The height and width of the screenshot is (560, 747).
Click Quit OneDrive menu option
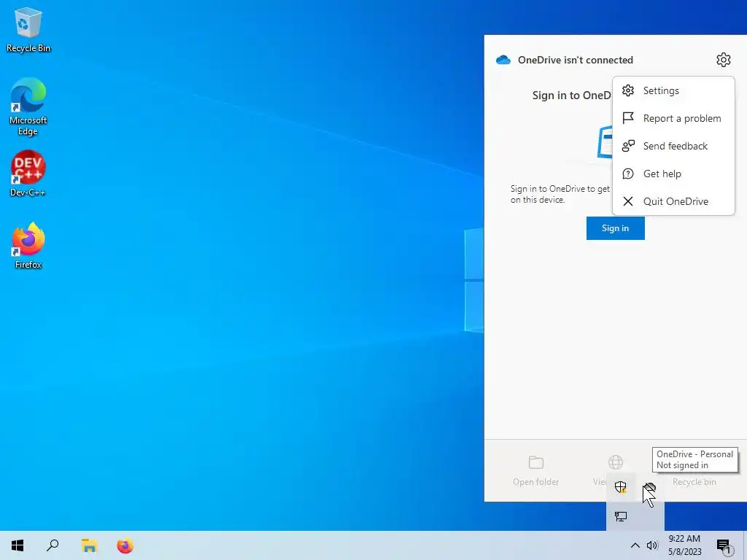coord(673,201)
